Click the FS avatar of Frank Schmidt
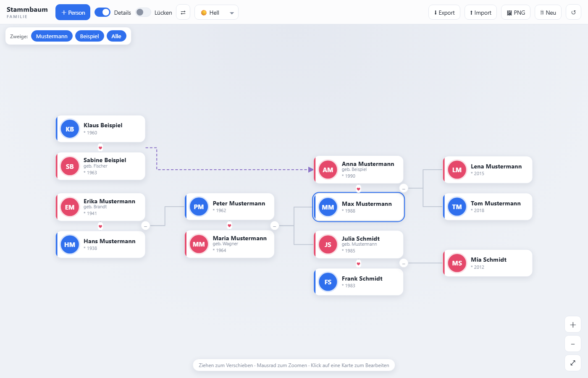588x378 pixels. pos(328,282)
